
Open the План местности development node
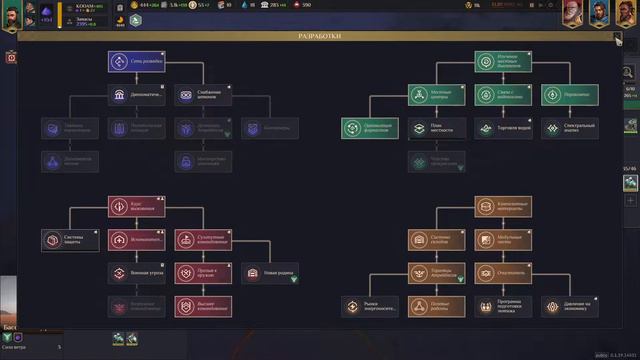click(x=436, y=129)
